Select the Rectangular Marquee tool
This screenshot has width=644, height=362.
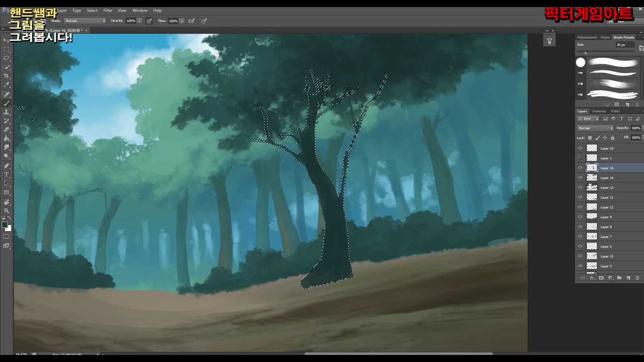click(x=7, y=49)
